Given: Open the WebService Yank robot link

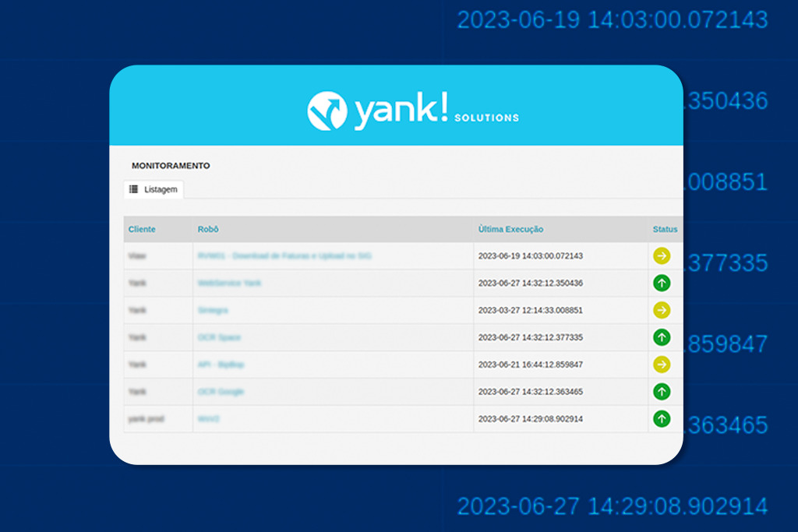Looking at the screenshot, I should (x=230, y=283).
